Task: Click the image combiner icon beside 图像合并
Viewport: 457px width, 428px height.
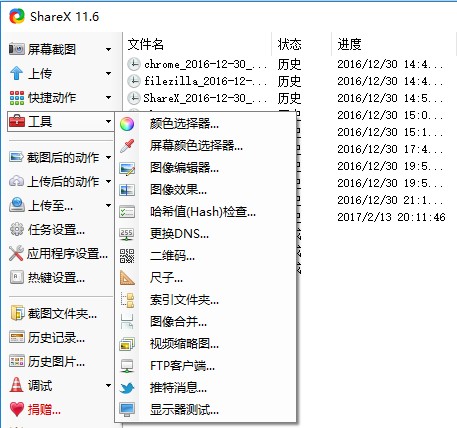Action: pos(127,322)
